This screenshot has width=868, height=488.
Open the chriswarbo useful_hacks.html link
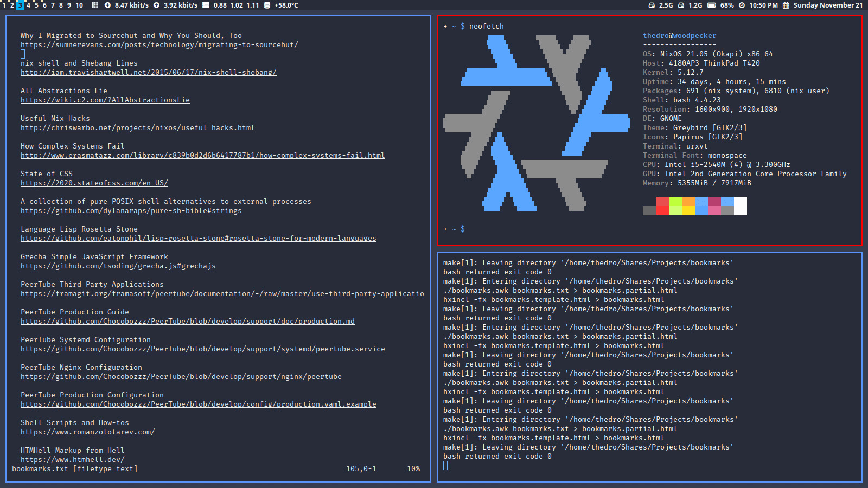click(x=138, y=128)
